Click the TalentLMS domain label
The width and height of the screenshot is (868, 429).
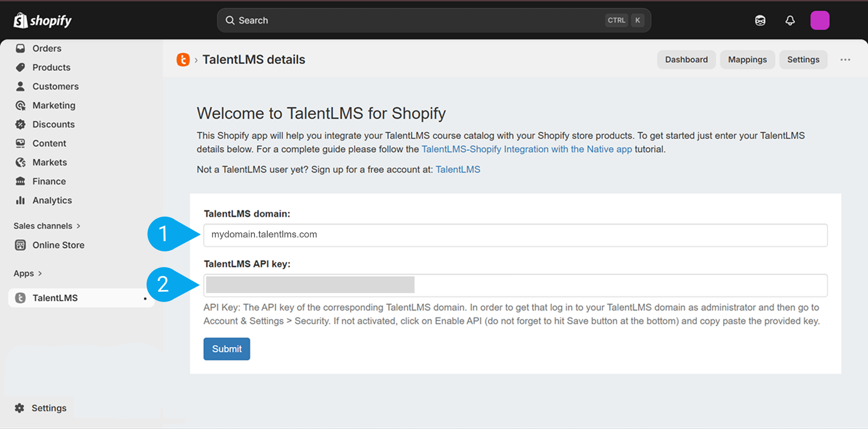coord(247,214)
